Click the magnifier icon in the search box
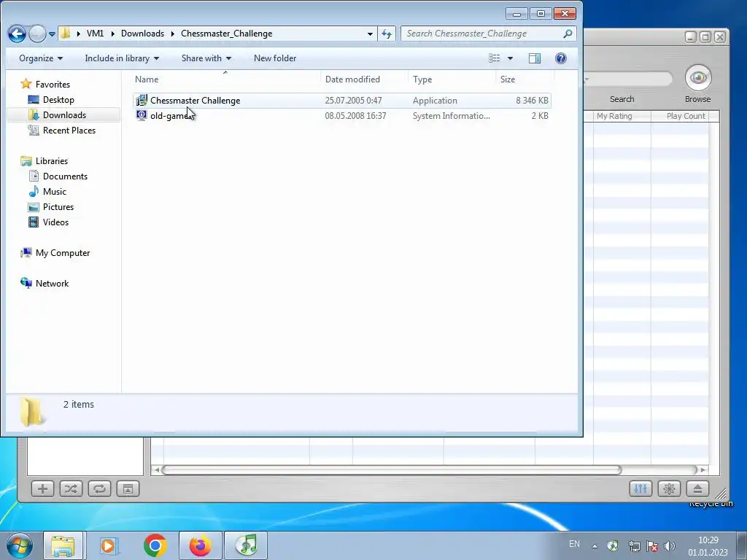The image size is (747, 560). click(x=568, y=34)
